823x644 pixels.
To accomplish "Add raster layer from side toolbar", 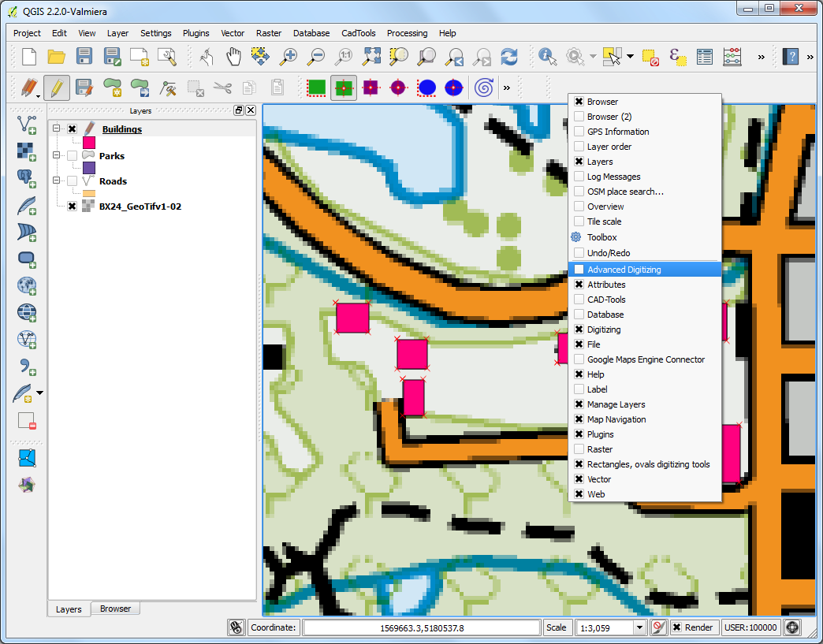I will click(27, 151).
